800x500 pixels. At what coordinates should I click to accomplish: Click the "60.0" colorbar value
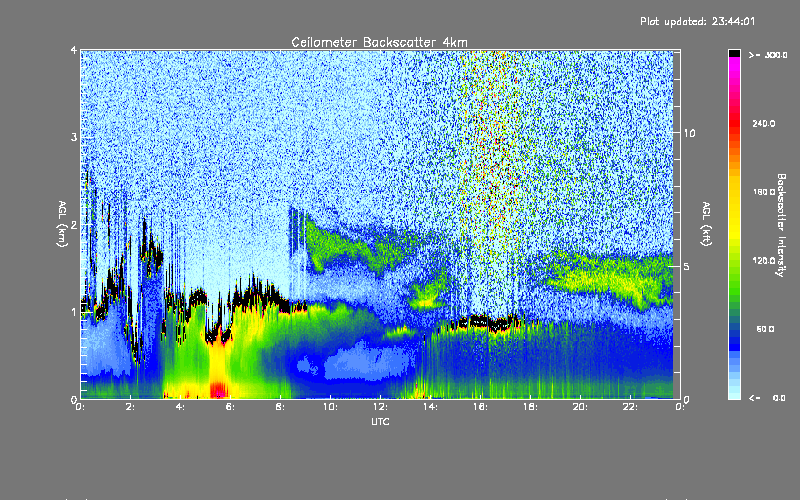765,329
